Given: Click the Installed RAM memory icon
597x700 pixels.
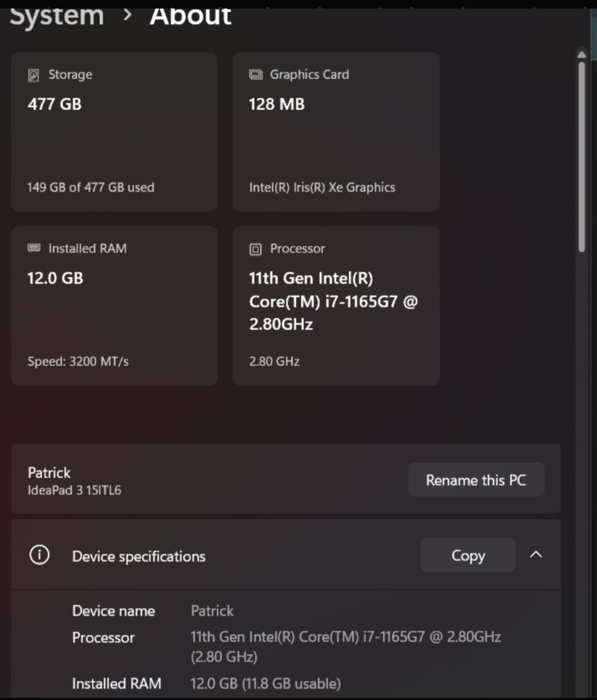Looking at the screenshot, I should click(34, 248).
